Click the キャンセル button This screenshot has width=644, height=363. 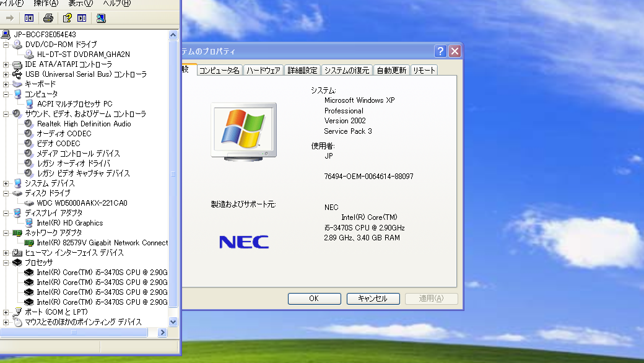pyautogui.click(x=373, y=298)
